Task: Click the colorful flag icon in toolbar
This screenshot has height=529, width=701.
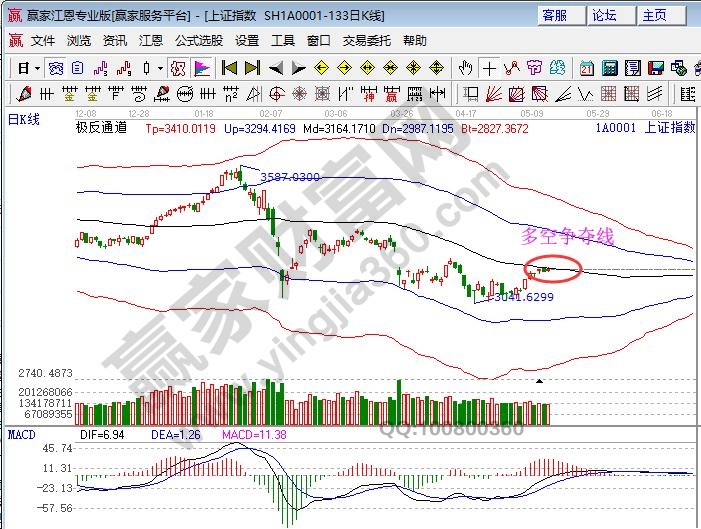Action: point(202,68)
